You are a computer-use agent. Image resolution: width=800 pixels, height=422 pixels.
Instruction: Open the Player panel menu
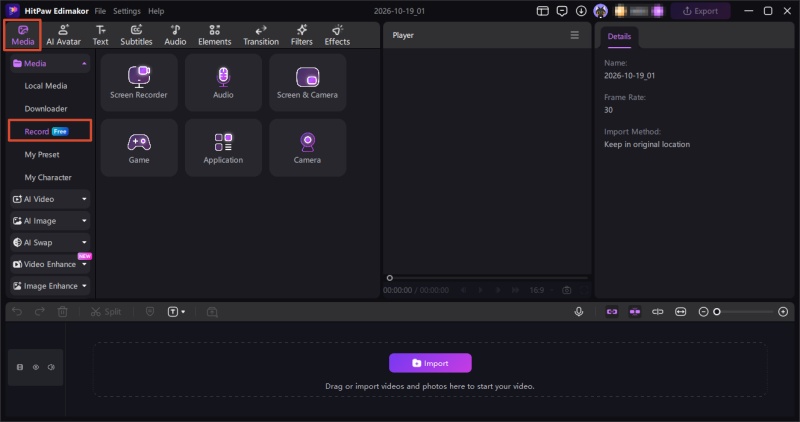coord(574,35)
